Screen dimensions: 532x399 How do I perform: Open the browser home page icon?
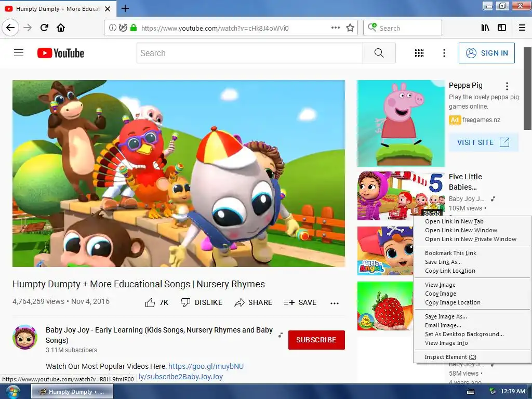click(61, 28)
